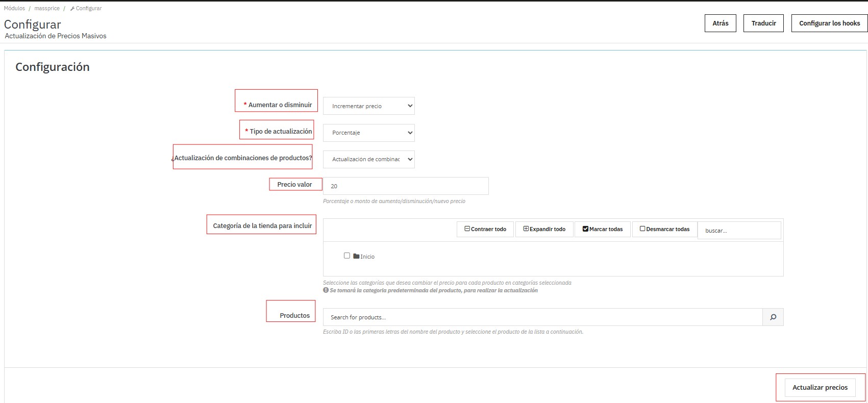Collapse all categories with Contraer todo
Screen dimensions: 868x403
485,229
